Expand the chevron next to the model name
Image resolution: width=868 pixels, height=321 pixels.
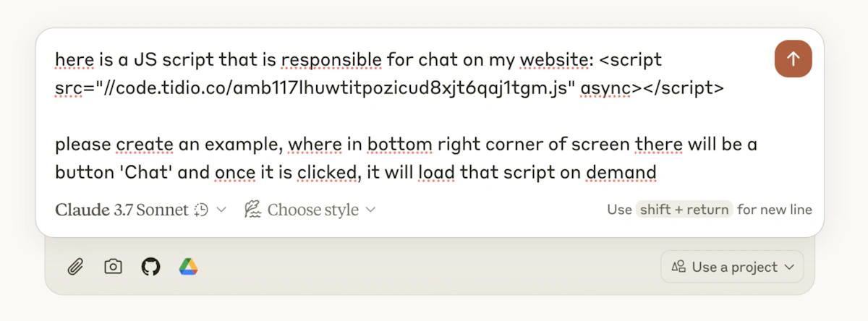click(x=221, y=210)
